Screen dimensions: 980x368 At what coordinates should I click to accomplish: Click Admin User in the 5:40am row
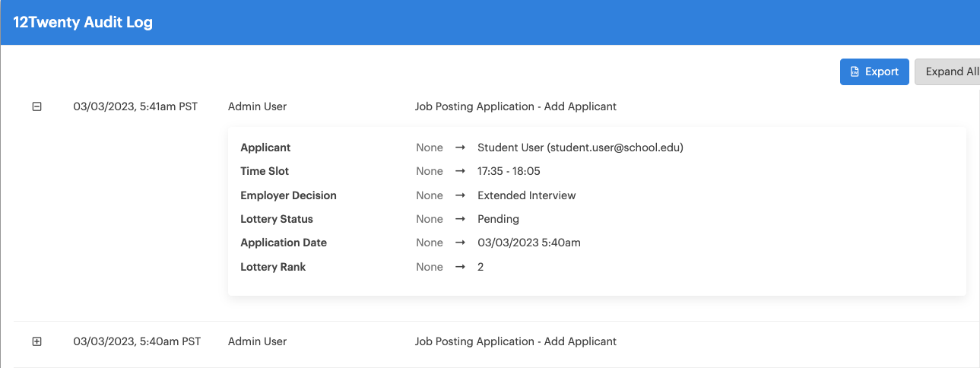click(x=258, y=341)
